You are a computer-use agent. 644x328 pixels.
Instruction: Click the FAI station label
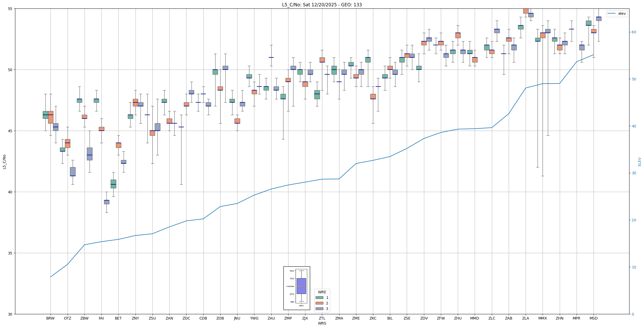coord(101,318)
